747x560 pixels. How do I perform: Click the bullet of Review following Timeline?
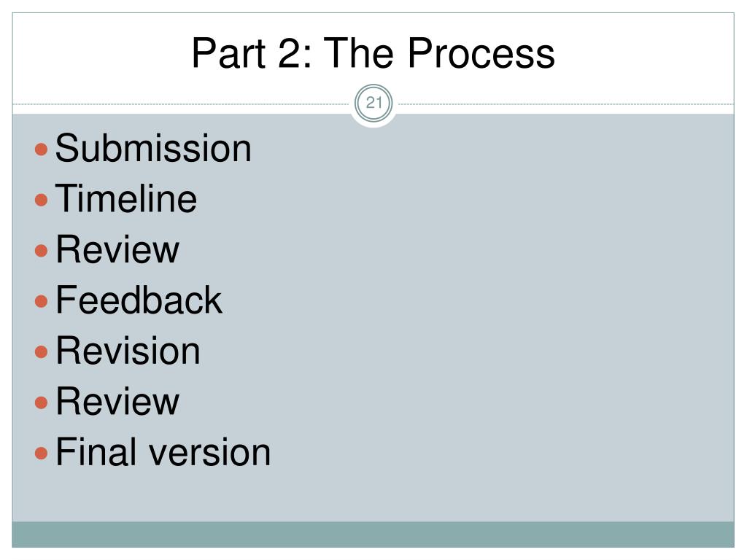(x=42, y=251)
